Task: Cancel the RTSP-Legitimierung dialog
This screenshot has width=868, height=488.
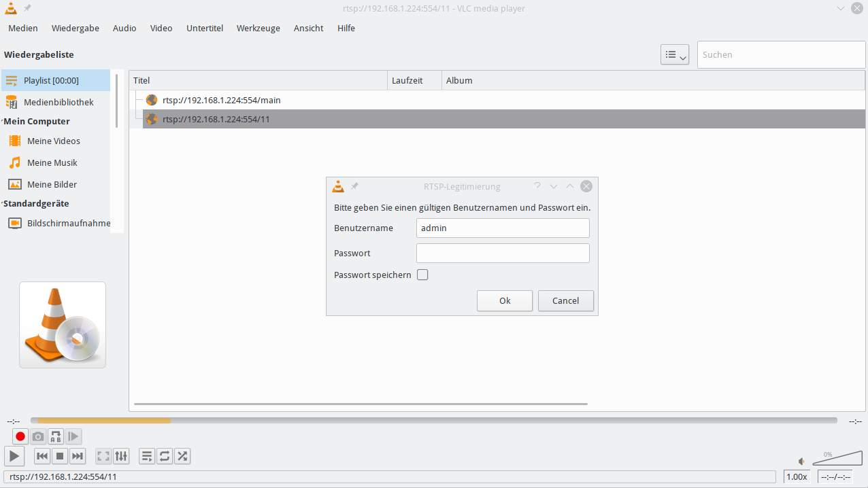Action: click(x=565, y=300)
